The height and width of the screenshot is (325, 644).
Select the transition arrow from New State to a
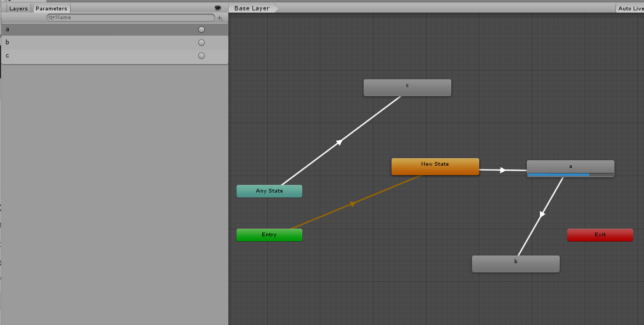[502, 169]
